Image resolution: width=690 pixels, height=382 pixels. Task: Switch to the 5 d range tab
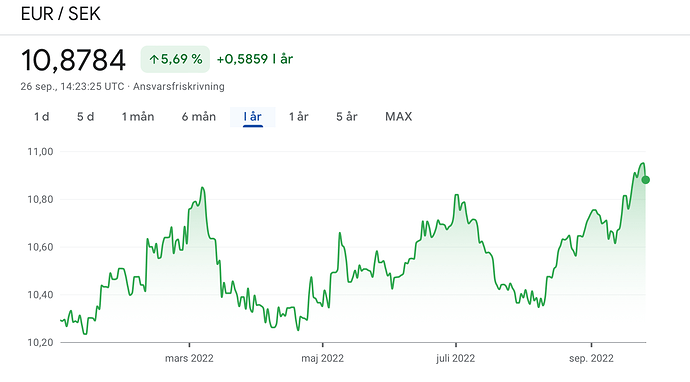coord(86,117)
